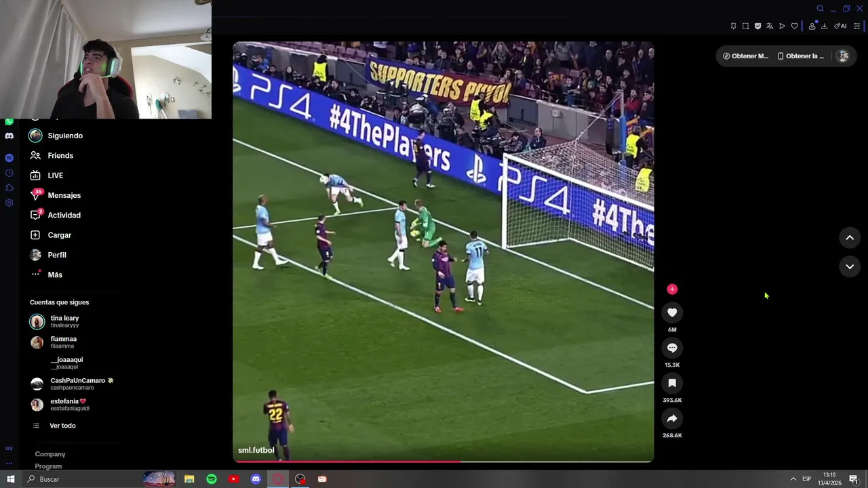Open Easy Setup sliders icon
The height and width of the screenshot is (488, 868).
point(857,26)
